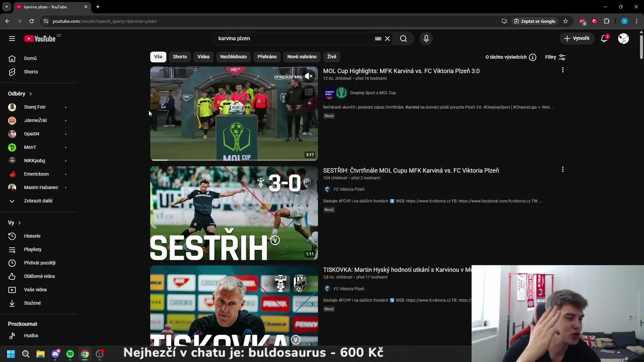Open Oblíbená videa

point(39,276)
